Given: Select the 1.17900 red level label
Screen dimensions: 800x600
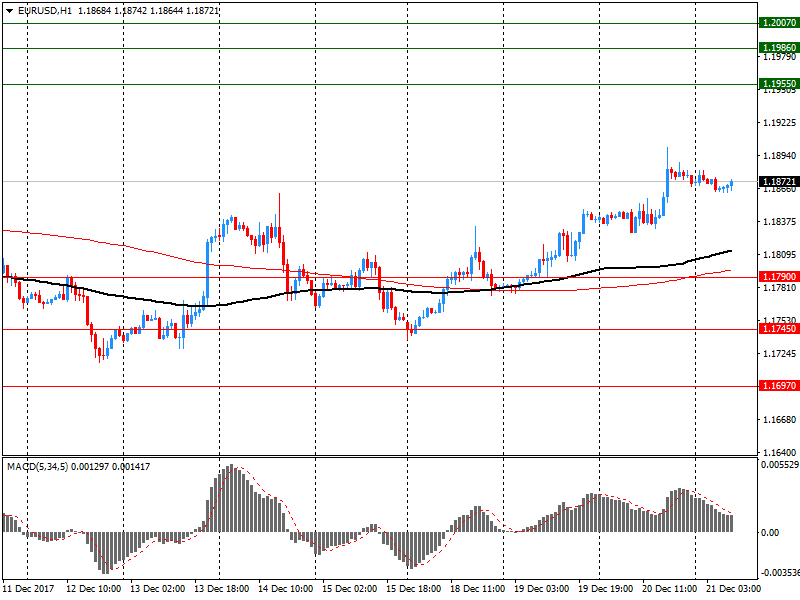Looking at the screenshot, I should tap(779, 277).
